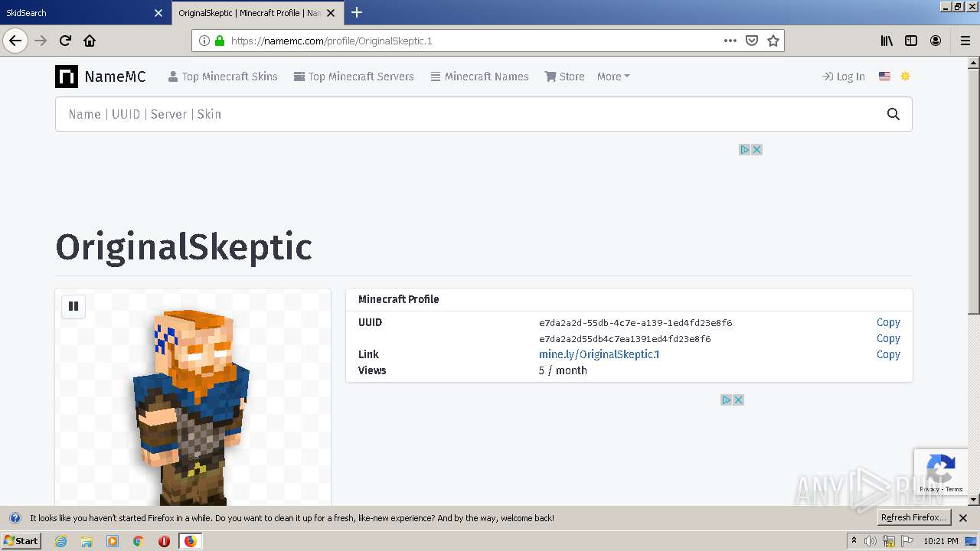Open the Firefox home page
Viewport: 980px width, 551px height.
pyautogui.click(x=90, y=41)
